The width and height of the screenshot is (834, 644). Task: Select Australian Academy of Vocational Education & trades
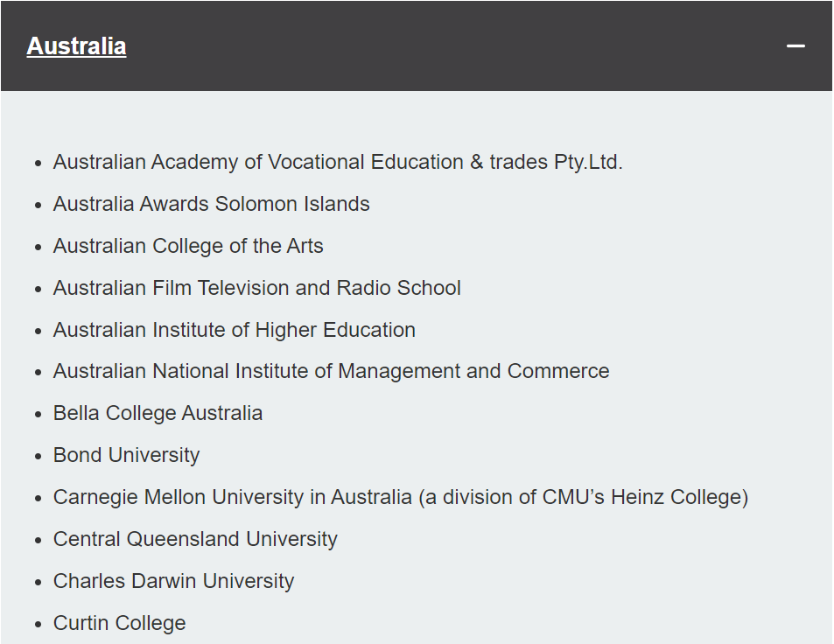coord(338,162)
